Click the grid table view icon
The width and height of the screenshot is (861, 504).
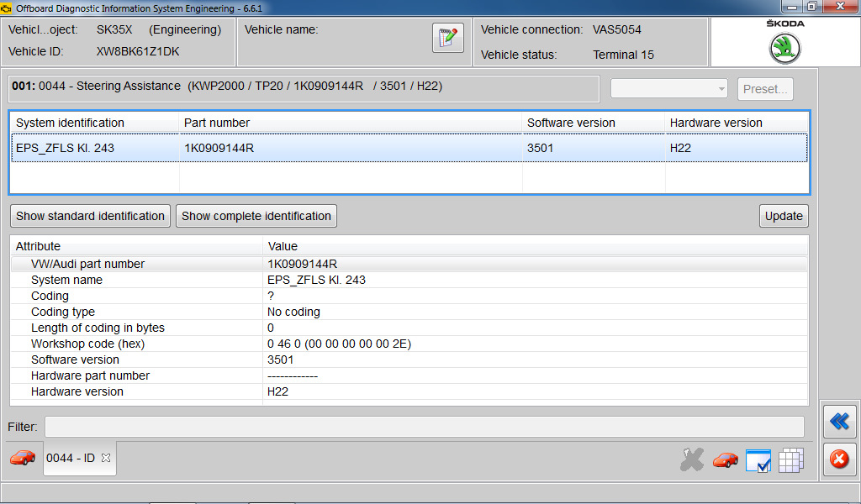click(x=790, y=459)
